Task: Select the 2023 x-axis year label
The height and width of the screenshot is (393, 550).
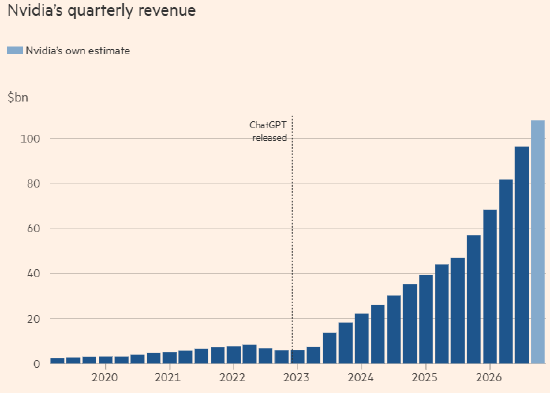Action: pyautogui.click(x=296, y=378)
